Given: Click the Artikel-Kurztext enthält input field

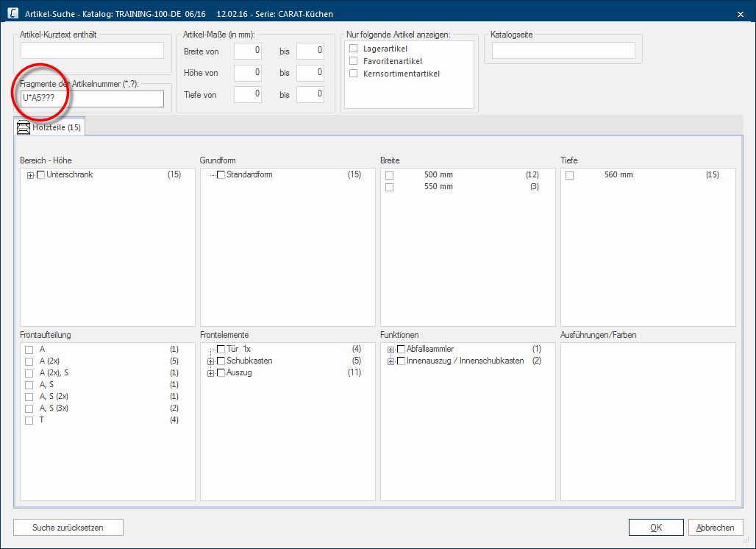Looking at the screenshot, I should (x=92, y=51).
